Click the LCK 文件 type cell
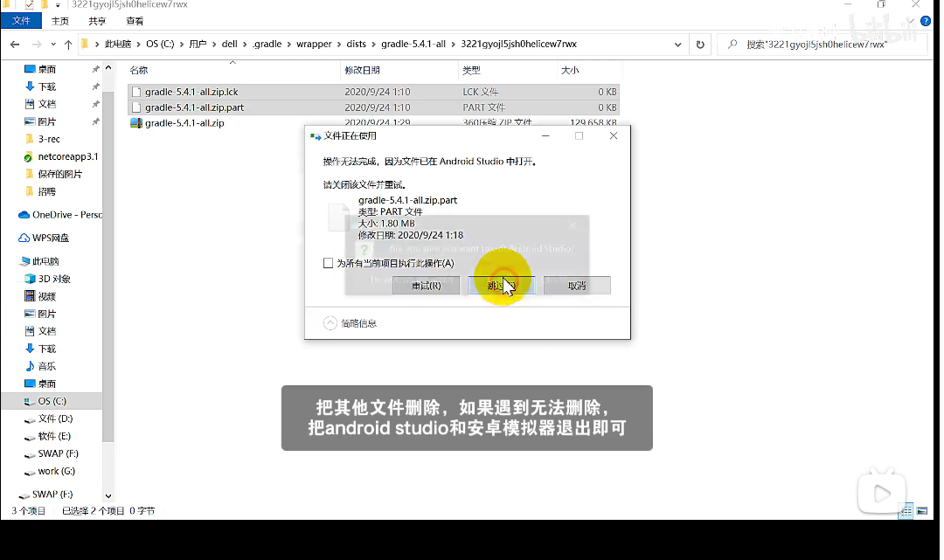This screenshot has width=944, height=560. (x=481, y=92)
